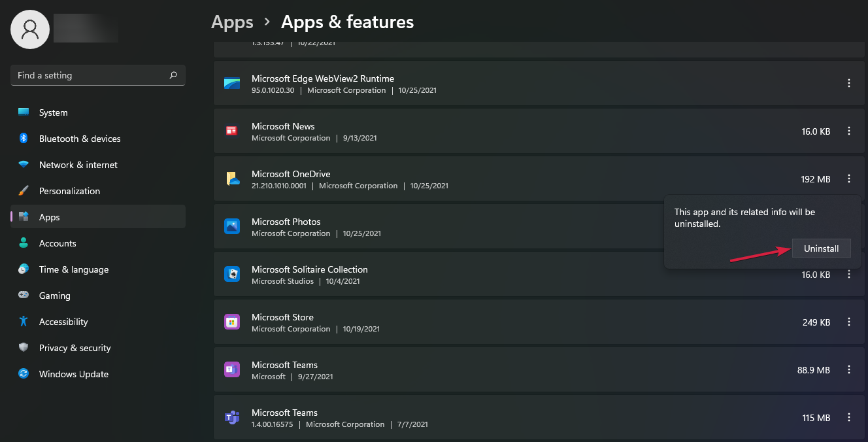Open three-dot menu for Microsoft Store
The image size is (868, 442).
coord(849,322)
